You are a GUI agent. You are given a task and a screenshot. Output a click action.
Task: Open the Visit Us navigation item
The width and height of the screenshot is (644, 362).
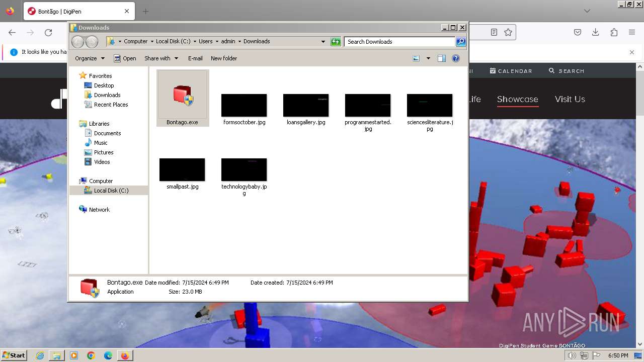tap(570, 99)
